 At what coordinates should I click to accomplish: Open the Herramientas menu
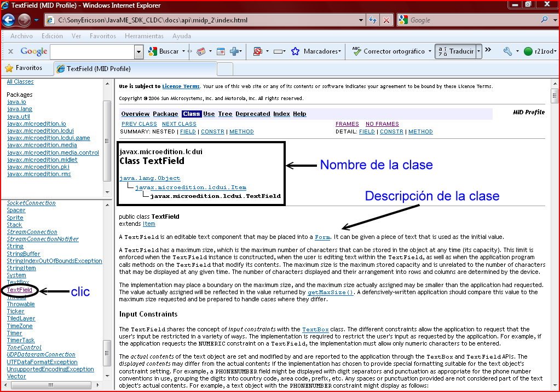[x=144, y=36]
